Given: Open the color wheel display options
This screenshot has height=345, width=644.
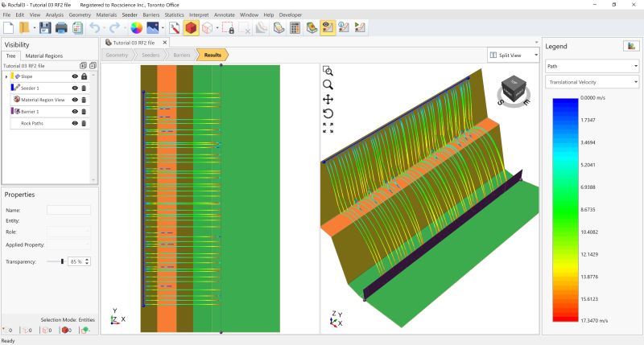Looking at the screenshot, I should (x=136, y=28).
